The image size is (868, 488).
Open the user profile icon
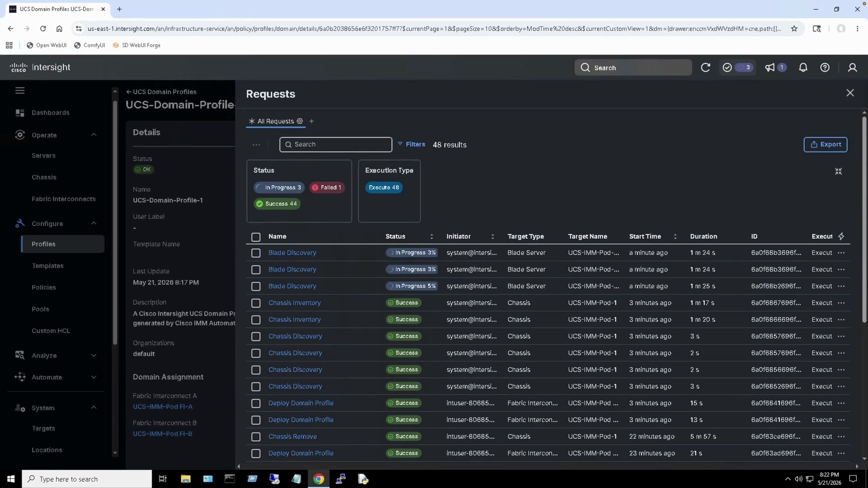(852, 68)
